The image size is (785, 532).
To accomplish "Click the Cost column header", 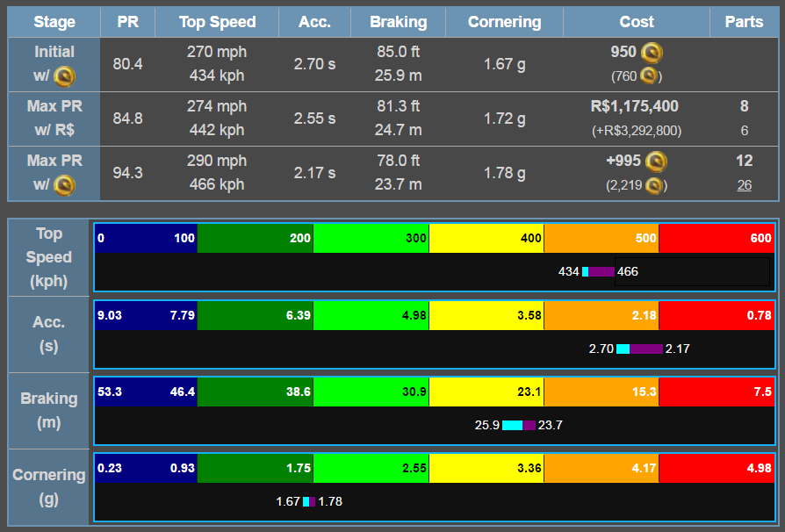I will 636,22.
